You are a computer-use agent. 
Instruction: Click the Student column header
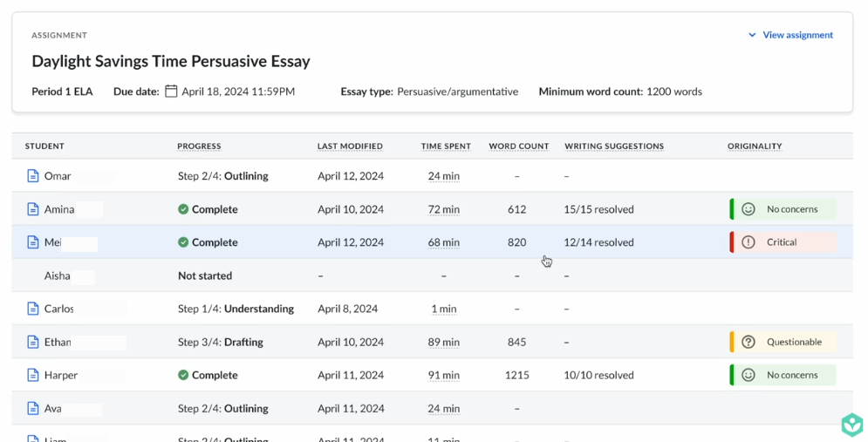tap(44, 146)
